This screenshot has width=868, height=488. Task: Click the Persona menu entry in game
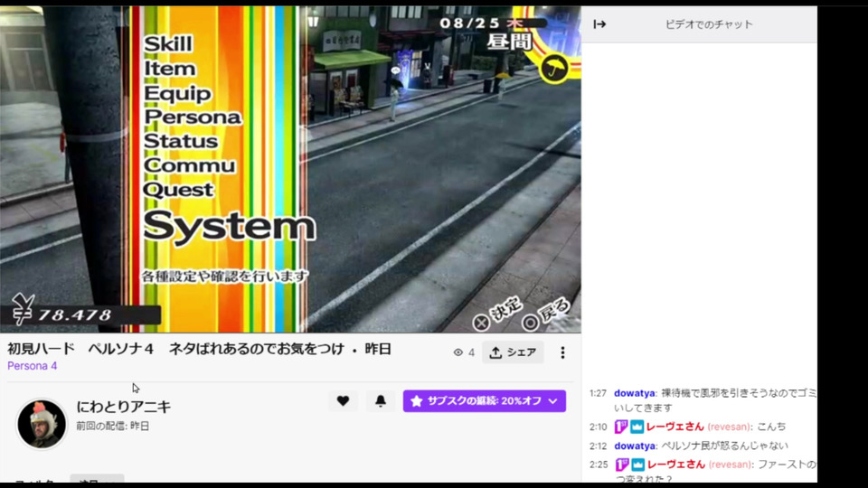click(193, 117)
